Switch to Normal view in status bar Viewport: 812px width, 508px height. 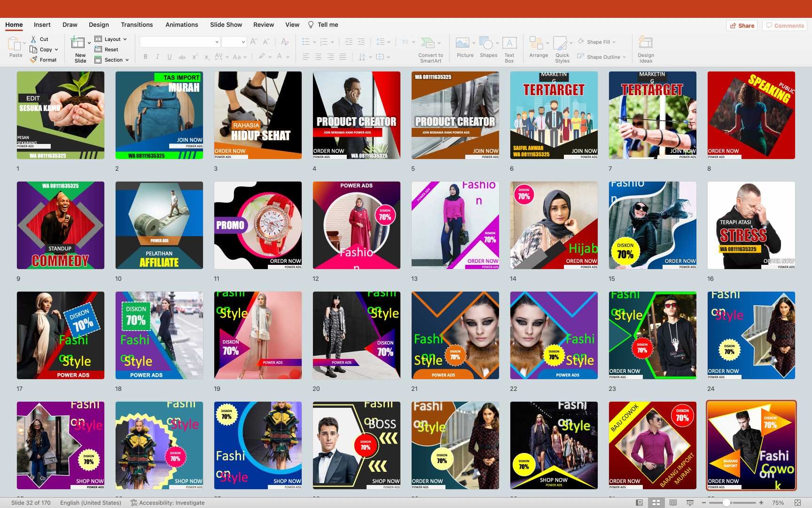coord(639,503)
